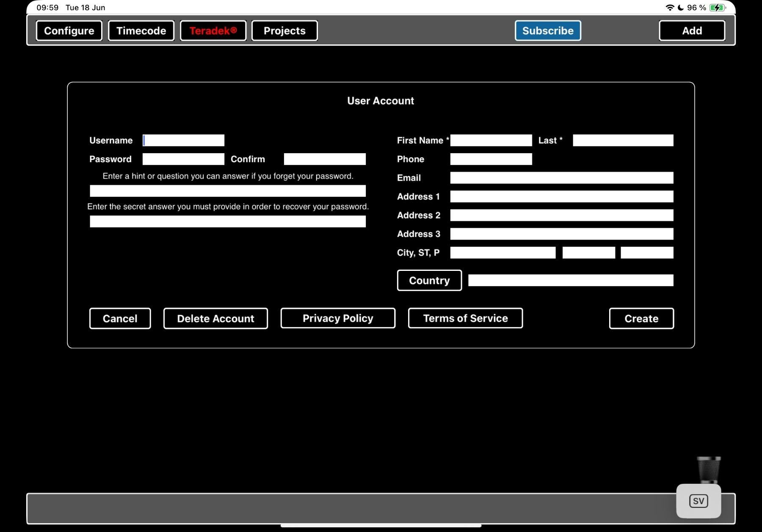Tap the SV floating keyboard button
Image resolution: width=762 pixels, height=532 pixels.
coord(698,501)
